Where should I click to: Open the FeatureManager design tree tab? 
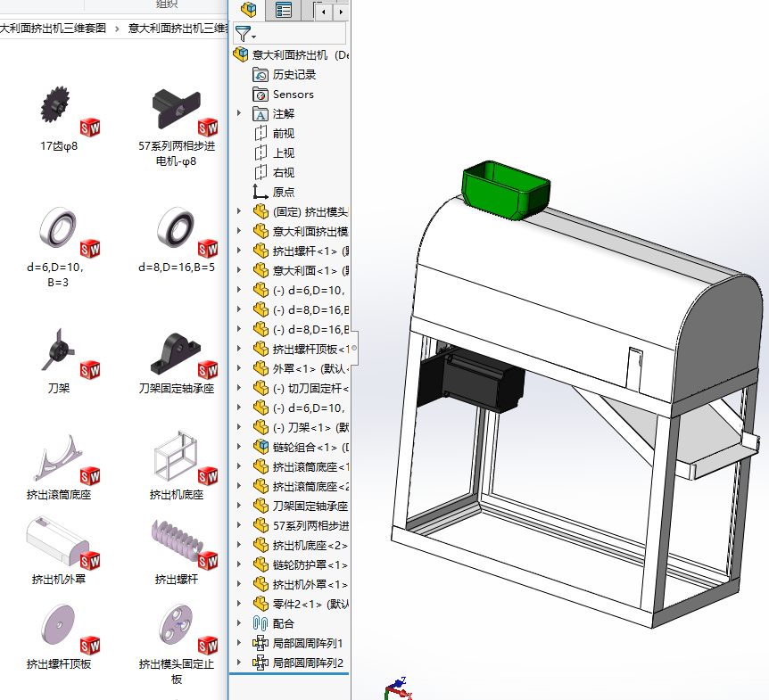click(249, 10)
